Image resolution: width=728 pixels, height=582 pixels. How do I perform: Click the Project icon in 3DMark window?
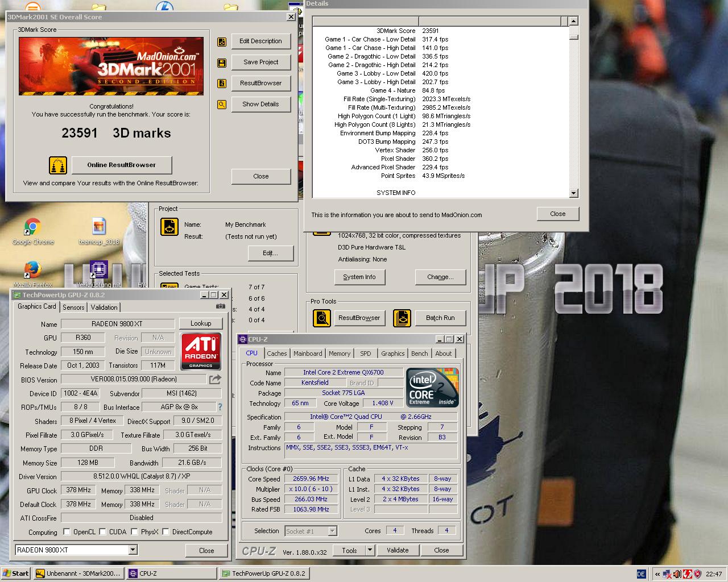[169, 227]
